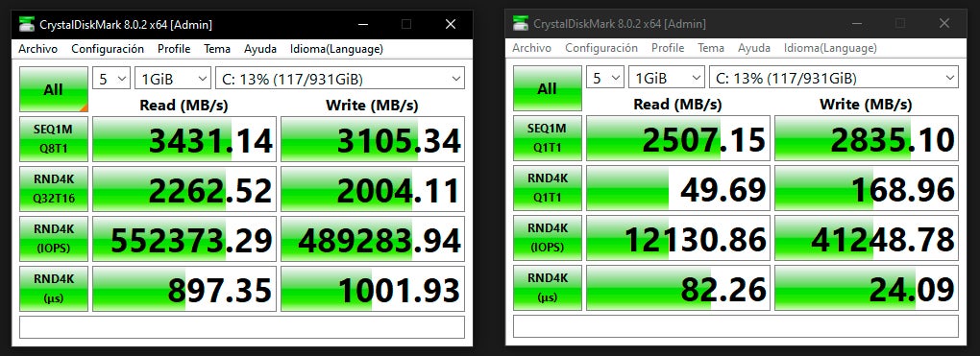The height and width of the screenshot is (356, 980).
Task: Click 2507.15 read result in right window
Action: (678, 138)
